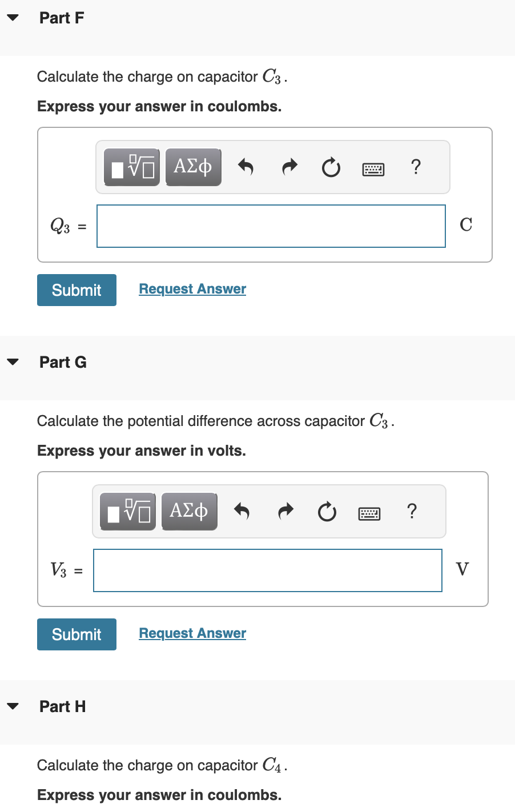Click the undo arrow in Part F toolbar
Screen dimensions: 515x812
[x=247, y=167]
